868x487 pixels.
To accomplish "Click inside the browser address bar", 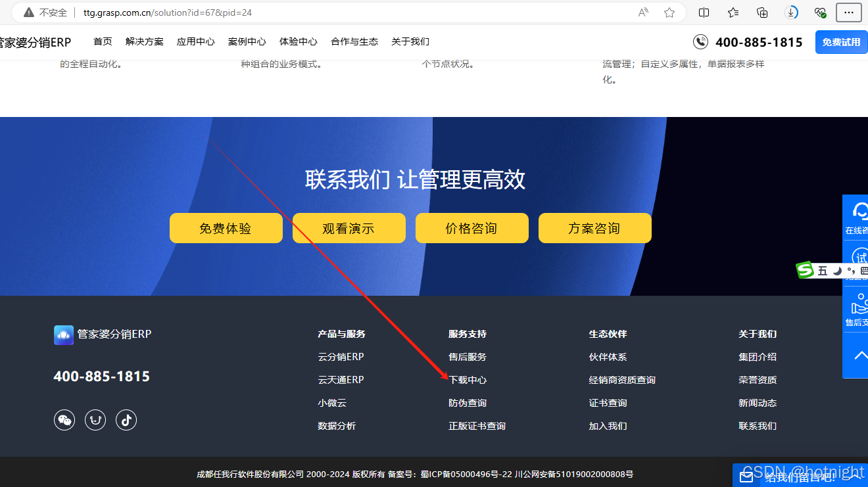I will pos(263,12).
